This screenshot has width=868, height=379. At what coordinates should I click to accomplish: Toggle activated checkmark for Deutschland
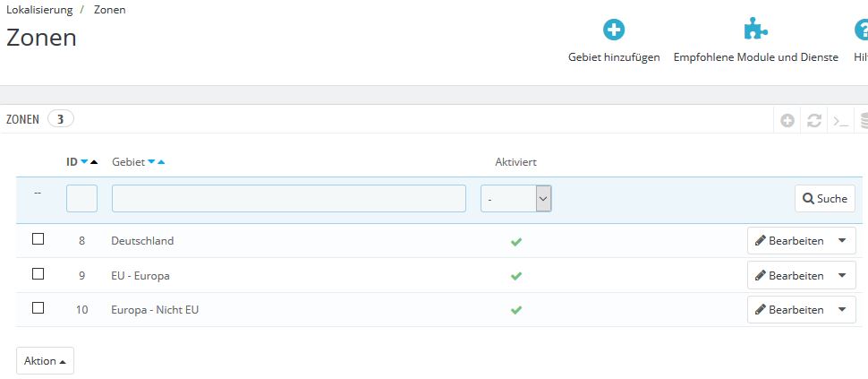(x=516, y=242)
